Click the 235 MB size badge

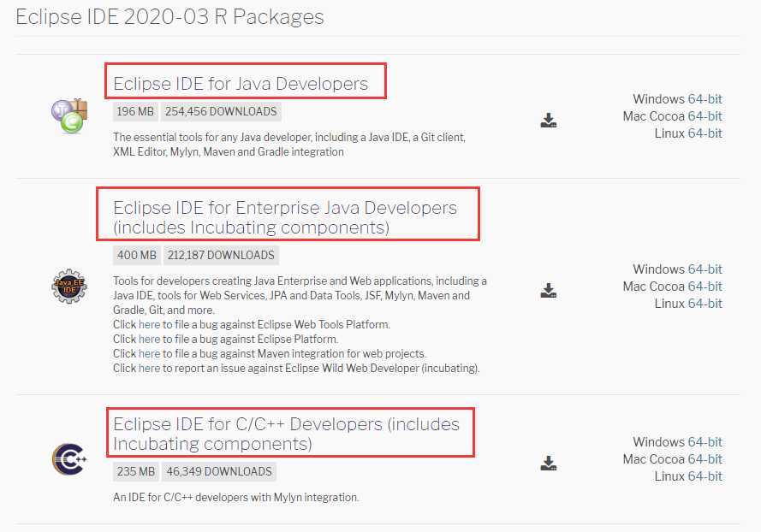136,471
